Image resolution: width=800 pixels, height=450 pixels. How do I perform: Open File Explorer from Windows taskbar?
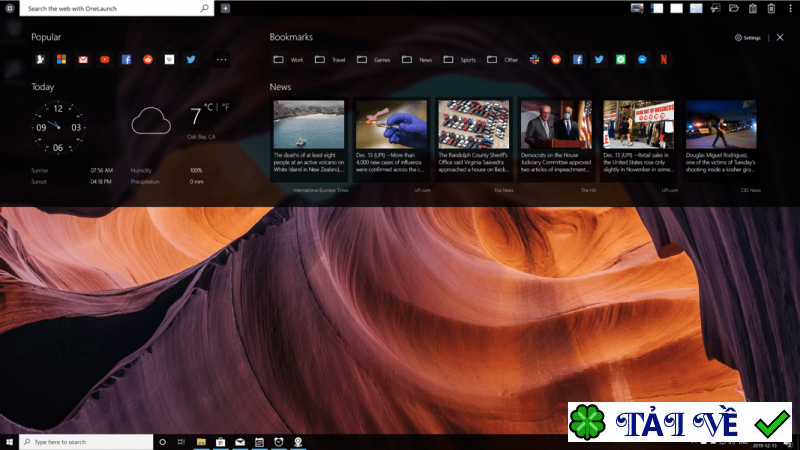click(201, 442)
